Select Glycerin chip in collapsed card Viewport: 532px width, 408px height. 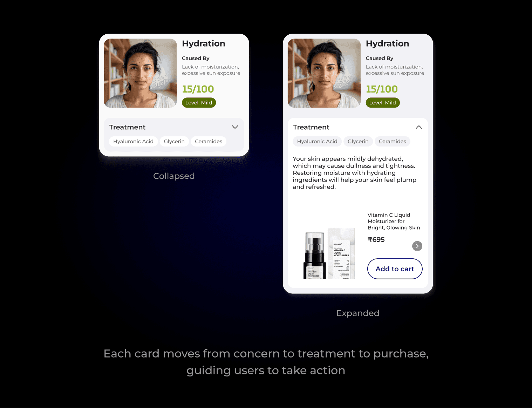coord(174,141)
